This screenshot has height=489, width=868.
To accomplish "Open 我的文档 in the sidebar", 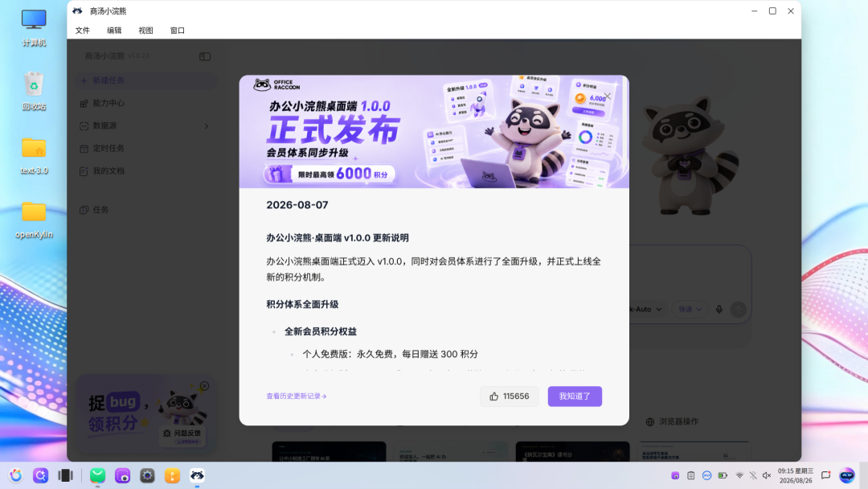I will point(145,171).
